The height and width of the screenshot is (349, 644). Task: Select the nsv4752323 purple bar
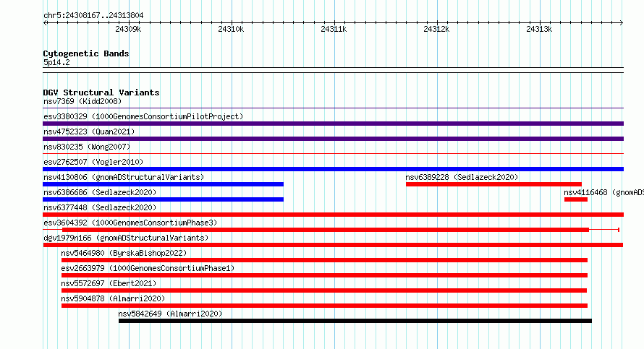333,139
